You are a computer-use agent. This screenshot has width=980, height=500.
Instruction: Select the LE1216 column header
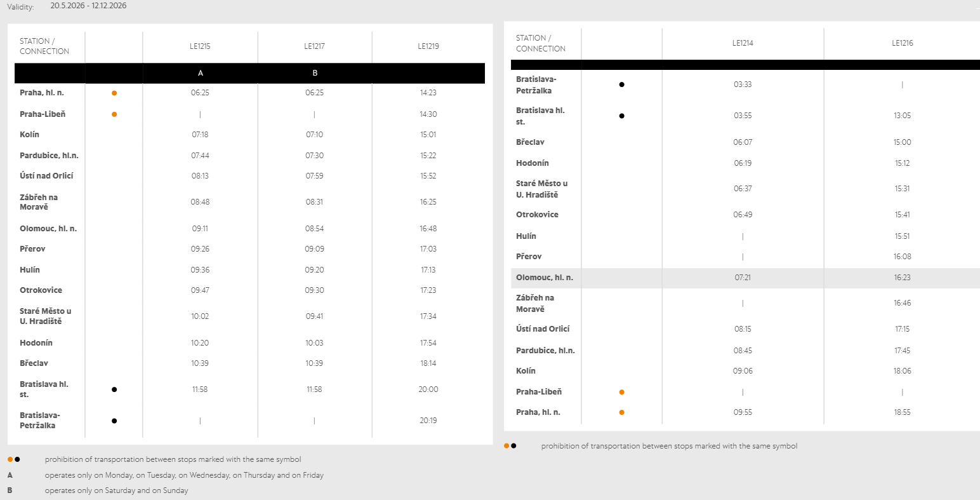(x=903, y=43)
